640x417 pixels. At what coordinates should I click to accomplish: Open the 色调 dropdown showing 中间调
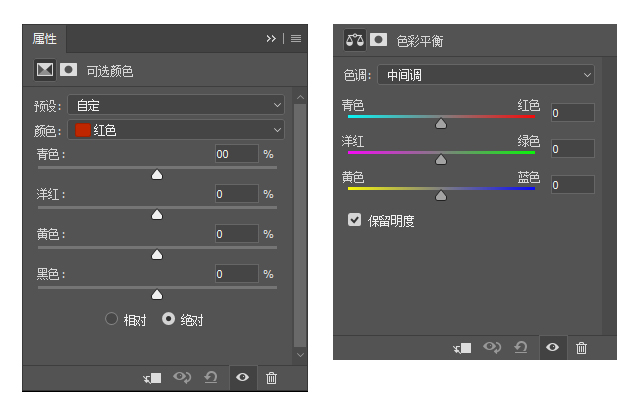(x=486, y=75)
